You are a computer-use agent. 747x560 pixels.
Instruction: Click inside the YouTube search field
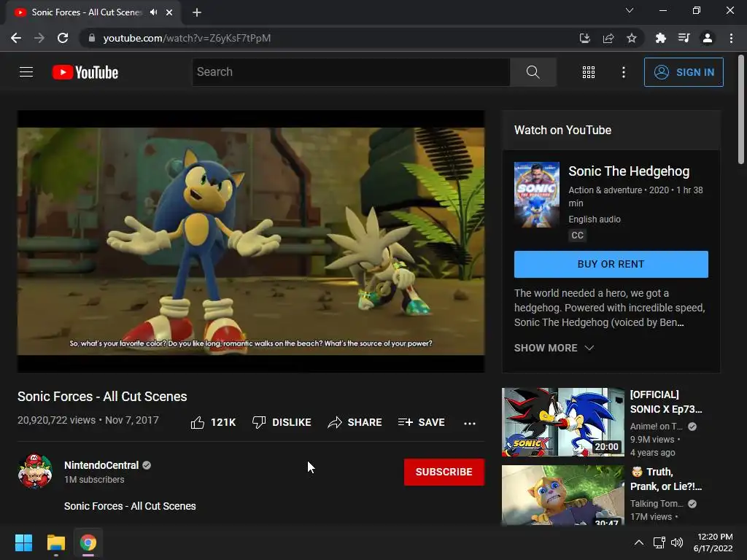351,72
